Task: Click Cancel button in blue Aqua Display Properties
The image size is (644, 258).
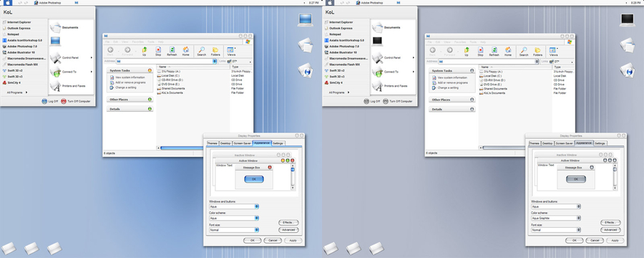Action: pyautogui.click(x=273, y=240)
